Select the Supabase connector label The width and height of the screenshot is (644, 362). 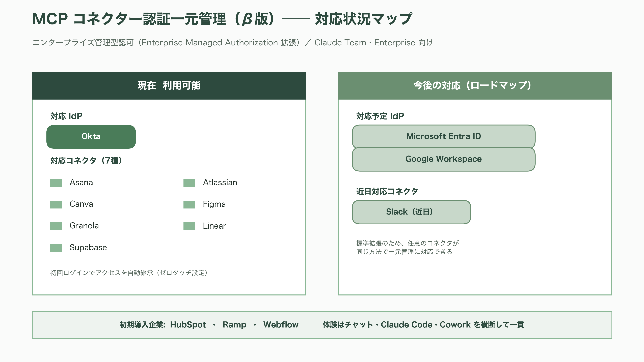pos(88,247)
